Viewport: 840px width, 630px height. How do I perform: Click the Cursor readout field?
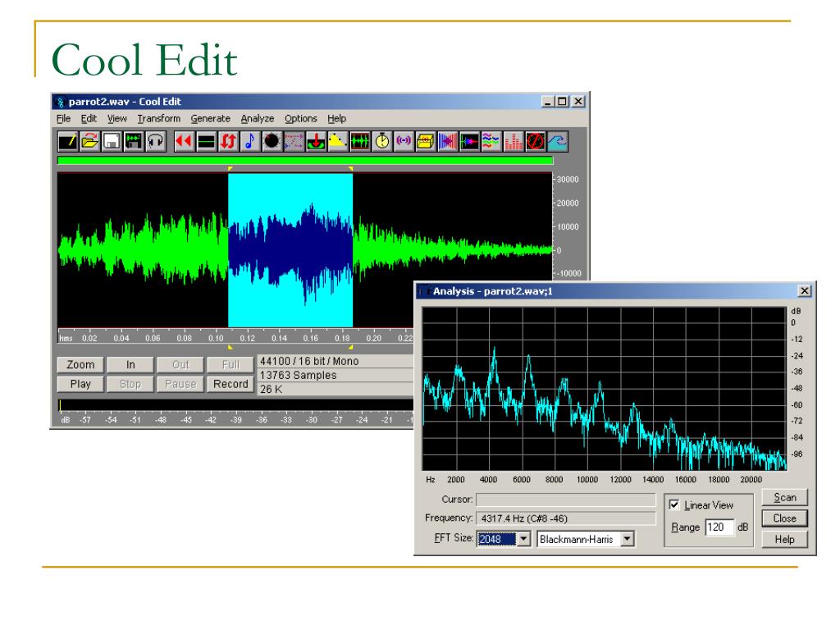tap(566, 500)
